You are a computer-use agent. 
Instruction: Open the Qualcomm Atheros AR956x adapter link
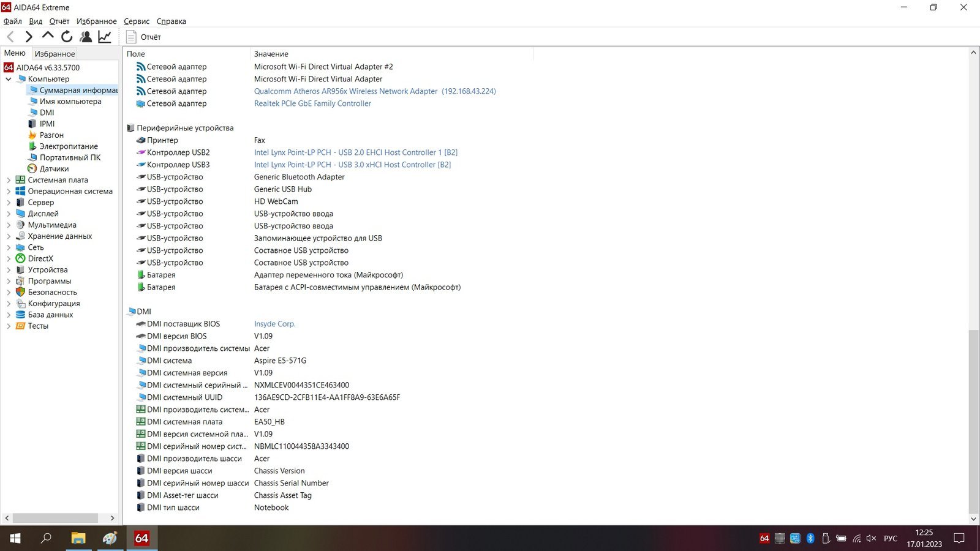click(375, 91)
